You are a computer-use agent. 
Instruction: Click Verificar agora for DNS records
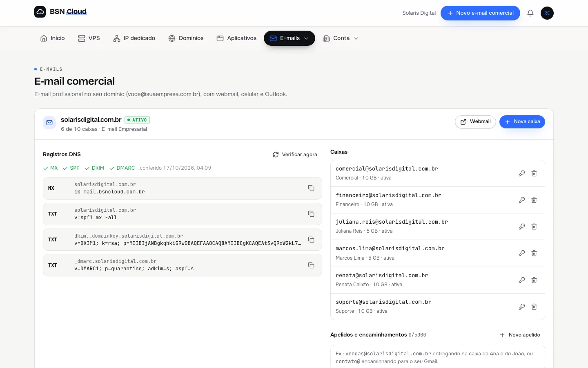click(295, 155)
